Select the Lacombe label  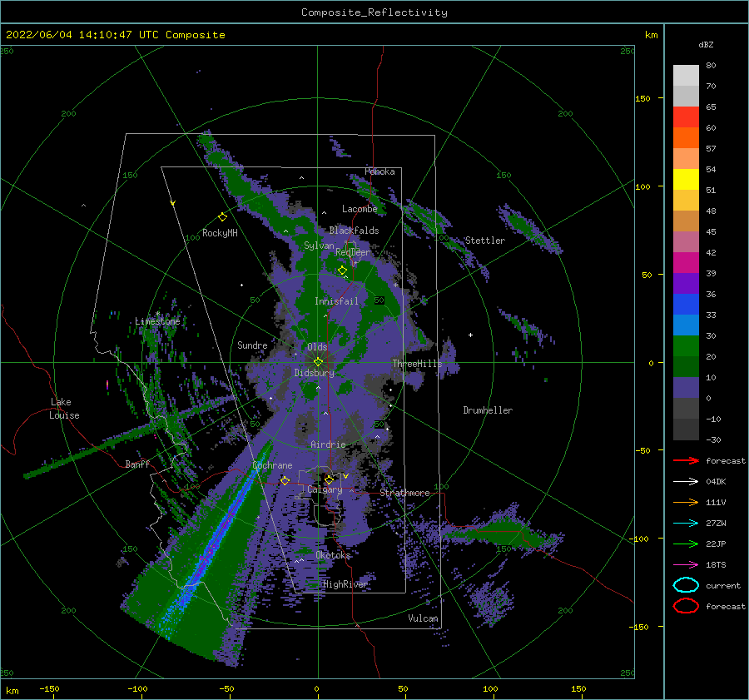[360, 209]
